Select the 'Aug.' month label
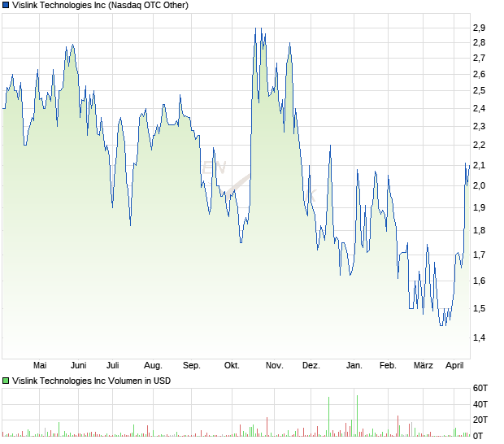 coord(153,366)
